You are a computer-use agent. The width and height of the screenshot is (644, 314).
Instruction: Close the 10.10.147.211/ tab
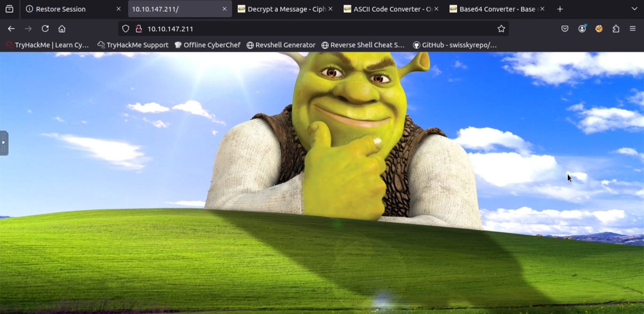point(225,9)
